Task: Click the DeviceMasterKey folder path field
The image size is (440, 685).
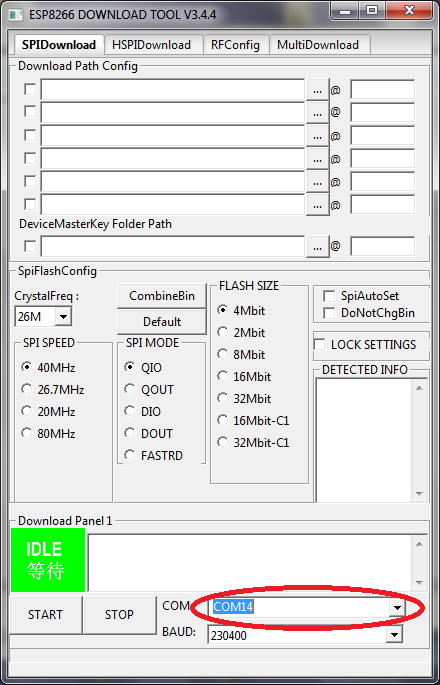Action: [x=173, y=246]
